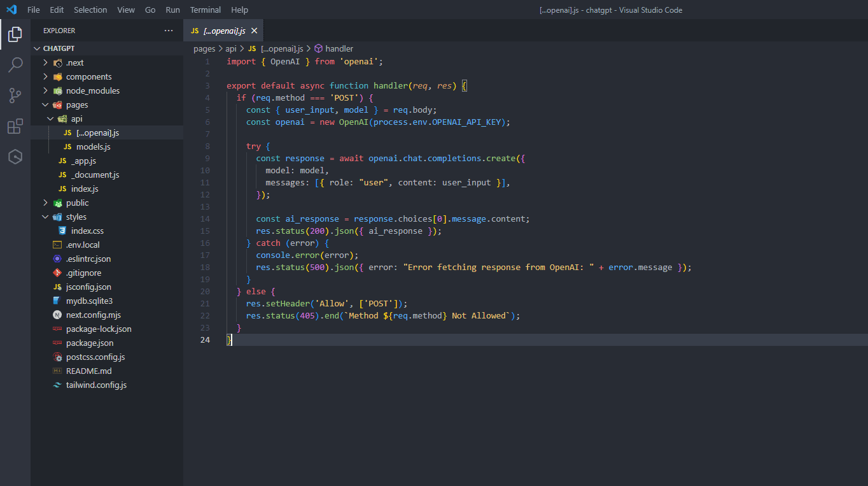Click the [...openai].js breadcrumb segment
The height and width of the screenshot is (486, 868).
(x=282, y=48)
